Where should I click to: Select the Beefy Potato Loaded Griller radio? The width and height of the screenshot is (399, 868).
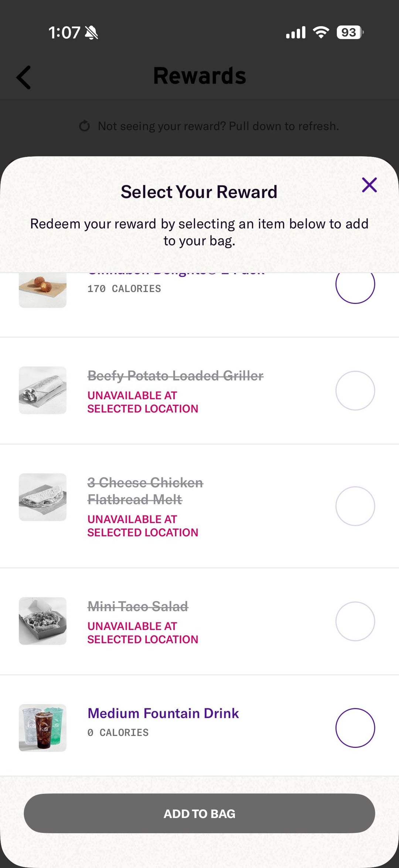pos(355,390)
